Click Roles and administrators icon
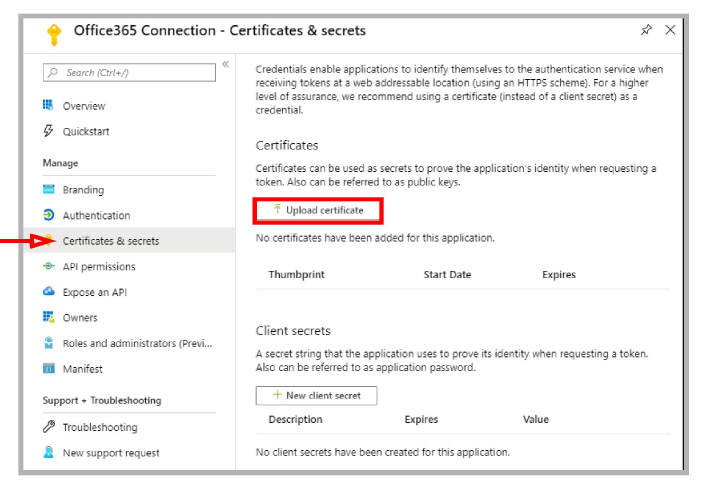 pos(48,343)
